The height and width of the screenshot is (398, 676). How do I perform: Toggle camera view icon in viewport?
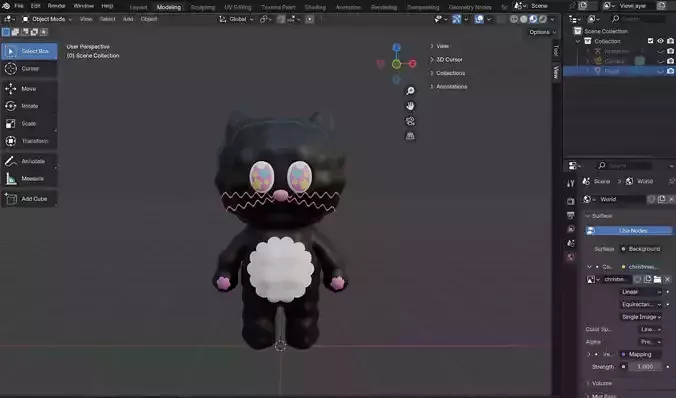(410, 121)
